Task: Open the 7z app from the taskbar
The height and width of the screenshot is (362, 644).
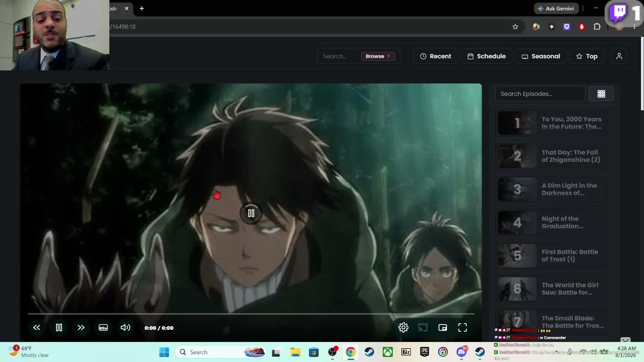Action: pyautogui.click(x=406, y=352)
